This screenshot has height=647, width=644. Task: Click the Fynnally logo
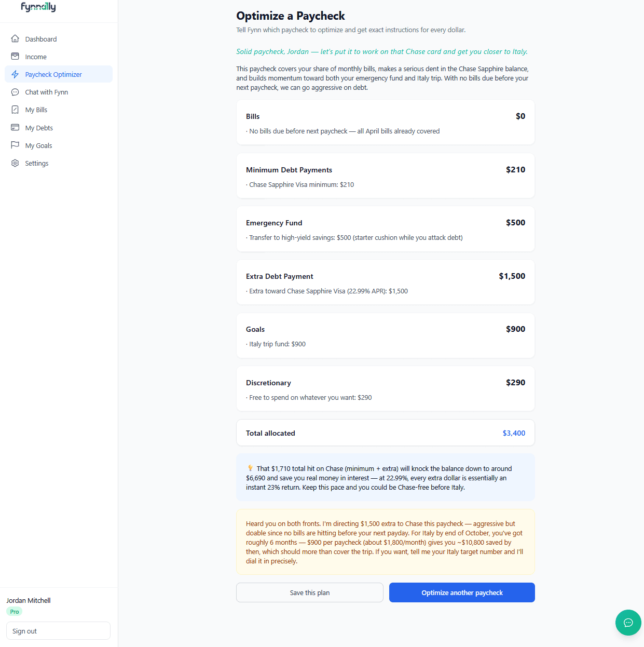tap(38, 7)
